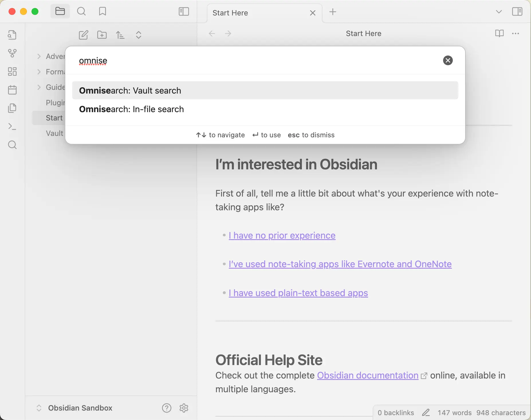The height and width of the screenshot is (420, 531).
Task: Open today's daily note calendar icon
Action: click(x=12, y=90)
